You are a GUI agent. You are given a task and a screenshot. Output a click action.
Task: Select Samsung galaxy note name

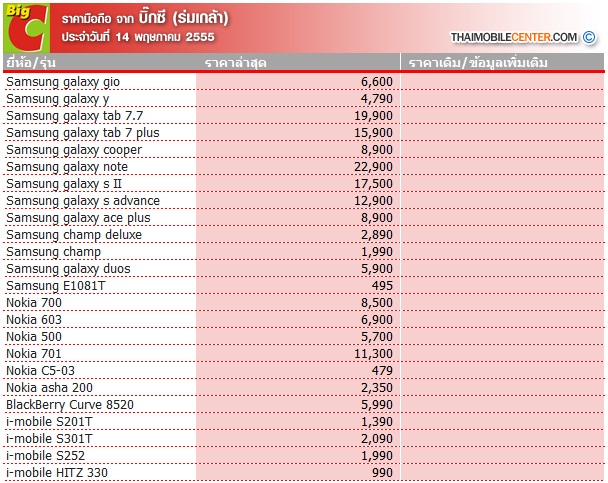(x=67, y=167)
